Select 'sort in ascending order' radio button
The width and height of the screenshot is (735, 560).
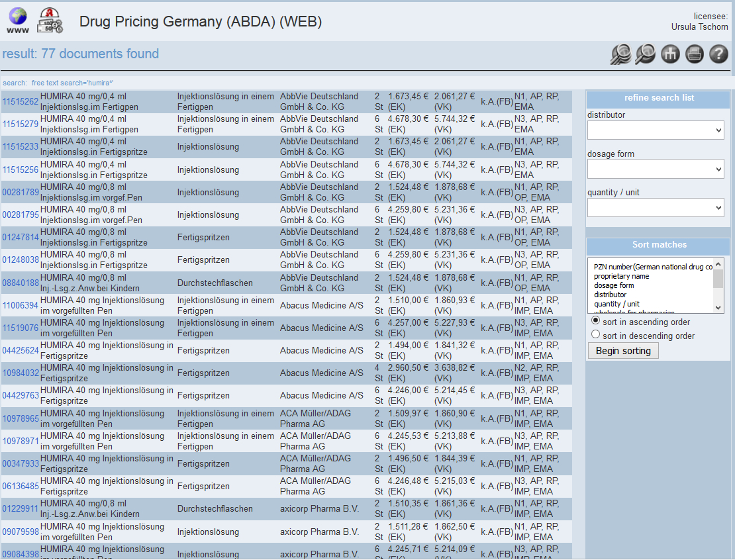coord(595,320)
